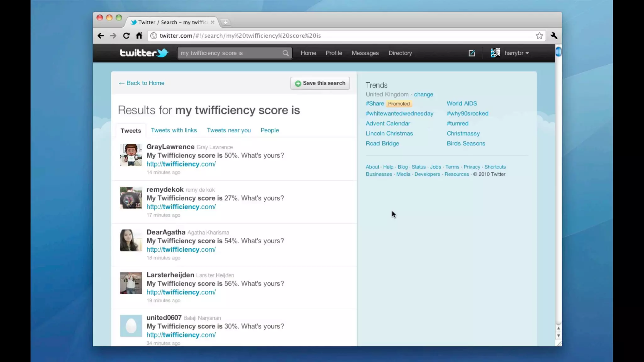Switch to Tweets with links tab
644x362 pixels.
[x=174, y=130]
